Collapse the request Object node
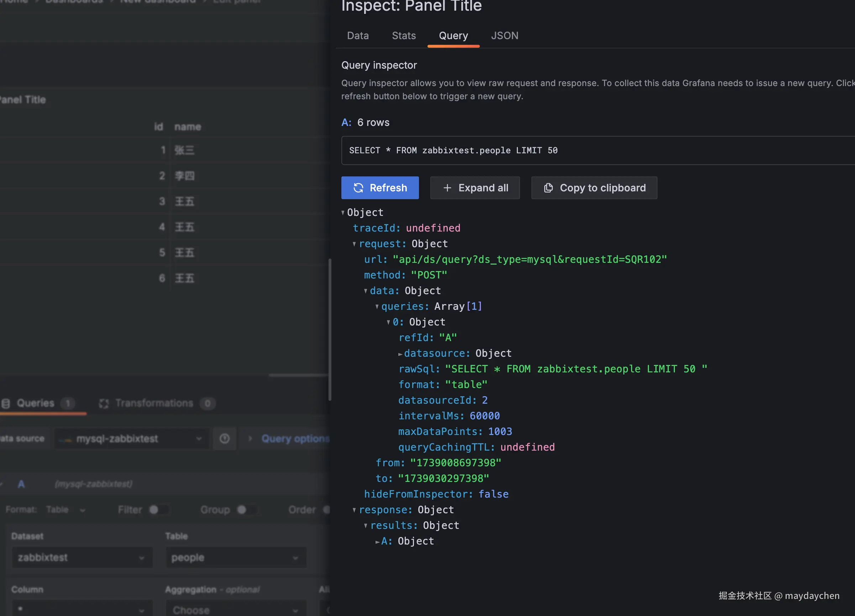855x616 pixels. 355,244
